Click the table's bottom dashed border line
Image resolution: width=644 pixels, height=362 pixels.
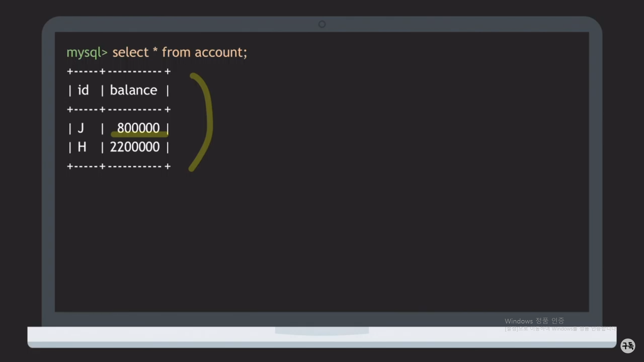[119, 166]
